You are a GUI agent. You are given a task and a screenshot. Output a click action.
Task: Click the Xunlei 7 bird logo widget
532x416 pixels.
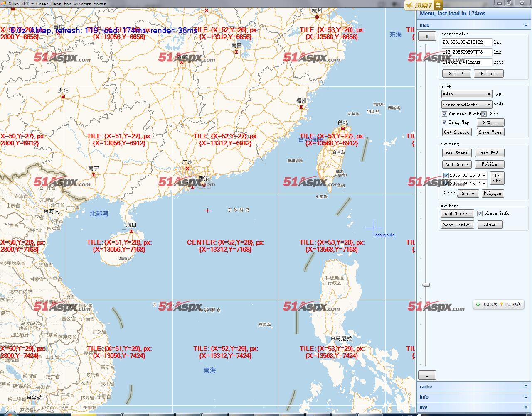pos(419,5)
